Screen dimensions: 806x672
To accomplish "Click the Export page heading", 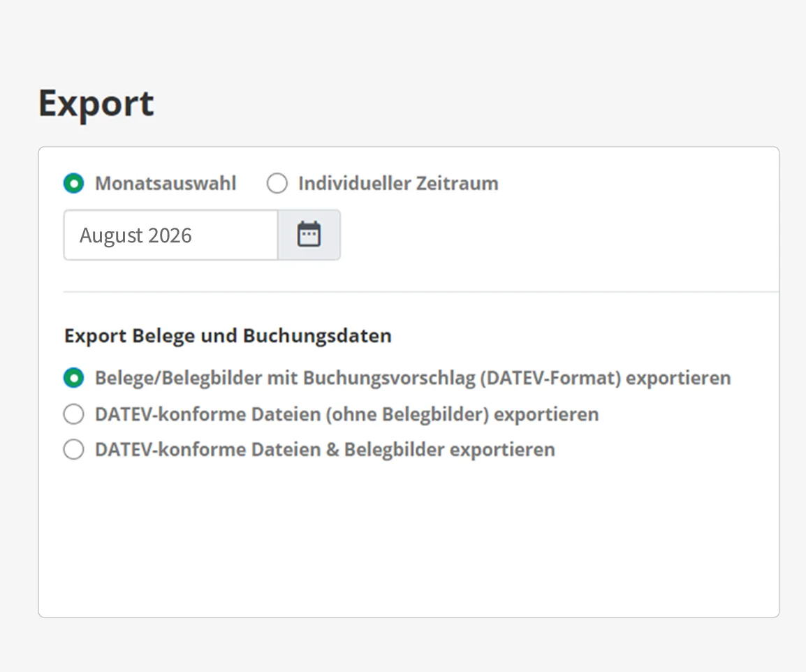I will coord(96,103).
